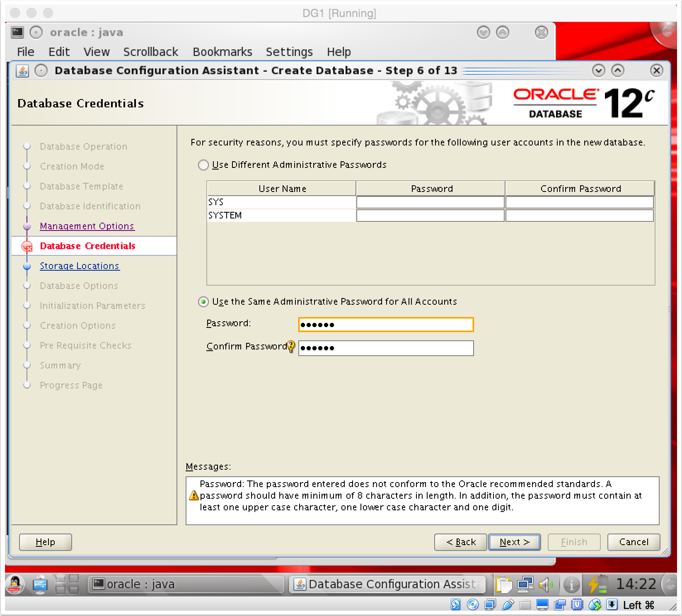Click VirtualBox hard disk activity icon
This screenshot has height=616, width=682.
tap(455, 605)
